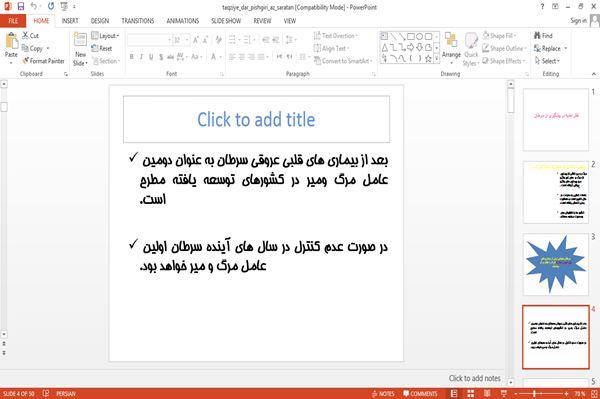The height and width of the screenshot is (399, 600).
Task: Activate Format Painter
Action: point(43,61)
